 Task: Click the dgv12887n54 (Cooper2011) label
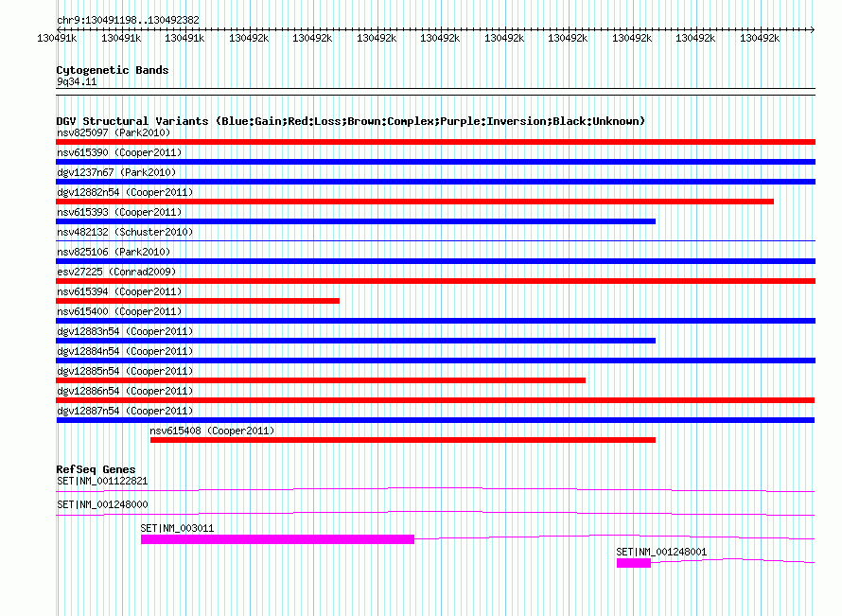click(x=125, y=411)
